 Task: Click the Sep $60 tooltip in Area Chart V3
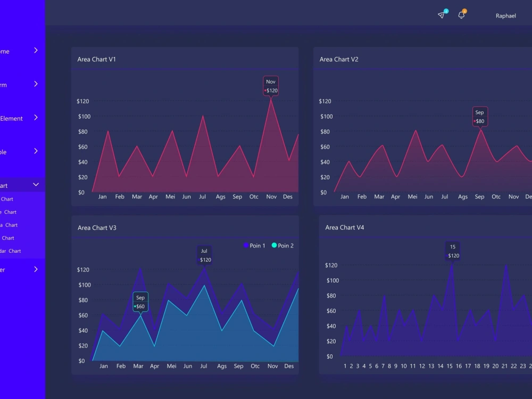pos(140,302)
